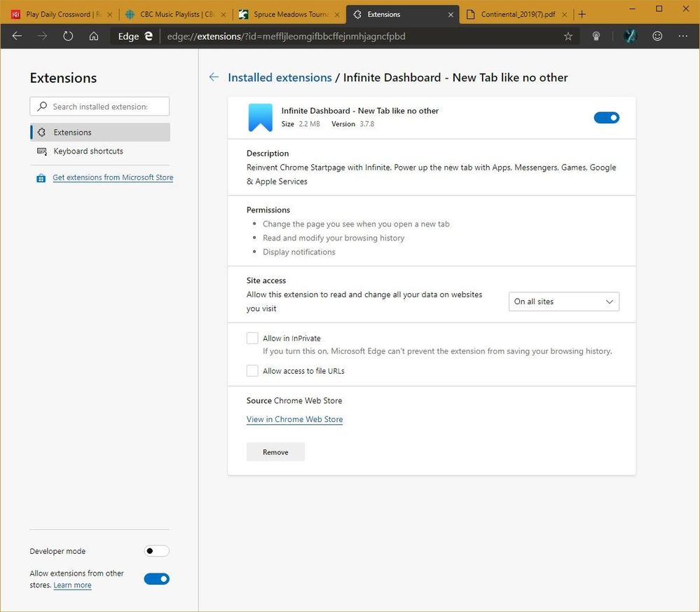Switch to CBC Music Playlists tab
700x612 pixels.
pos(175,14)
